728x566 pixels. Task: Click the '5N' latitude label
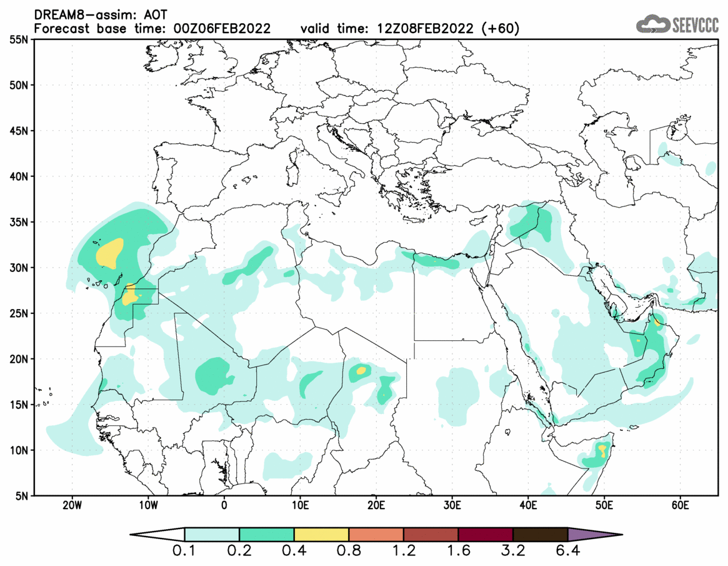click(22, 495)
